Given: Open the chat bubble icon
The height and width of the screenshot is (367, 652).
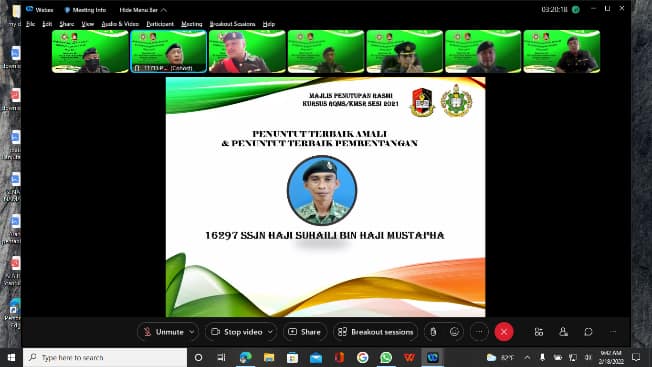Looking at the screenshot, I should coord(588,332).
